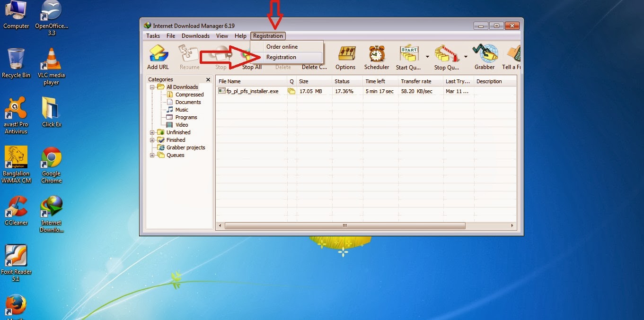
Task: Expand the Queues tree node
Action: click(x=152, y=155)
